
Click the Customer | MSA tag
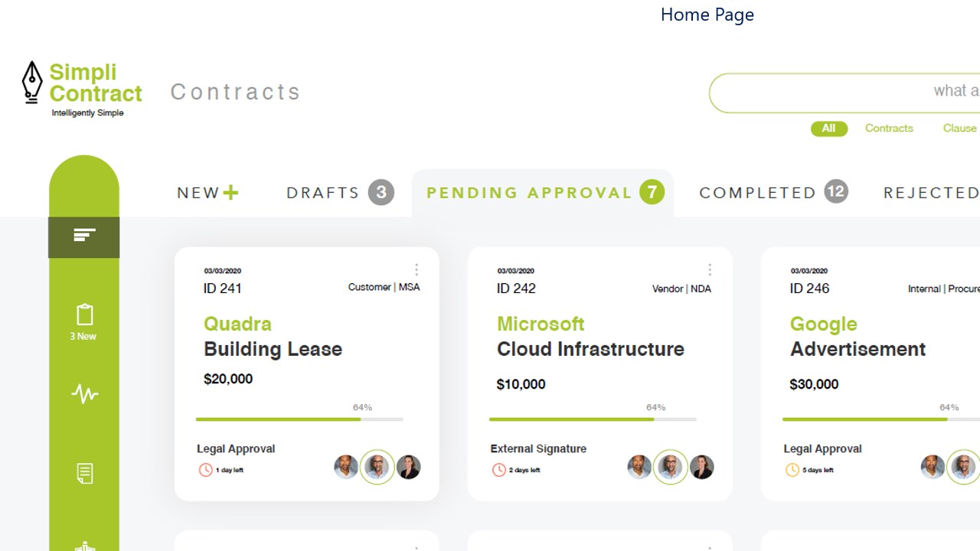coord(384,287)
